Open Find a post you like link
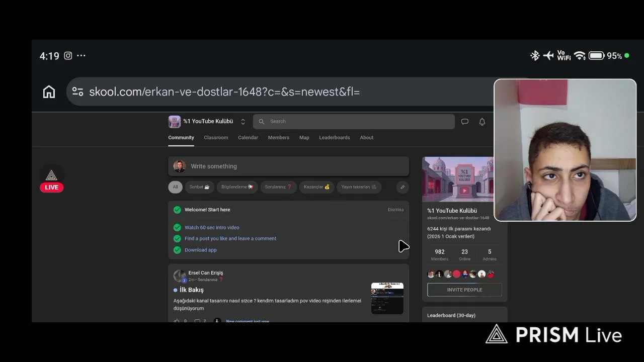This screenshot has width=644, height=362. tap(230, 239)
